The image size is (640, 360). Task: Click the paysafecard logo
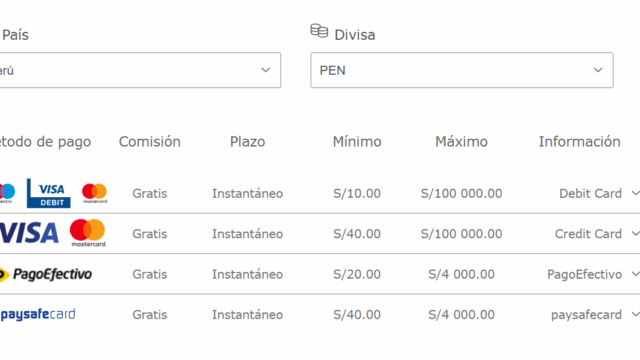coord(38,314)
